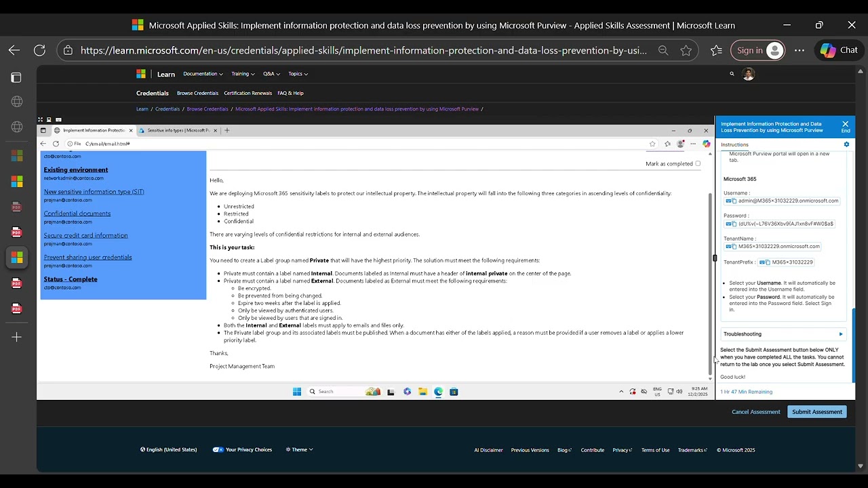Click the Microsoft logo next to Learn
868x488 pixels.
[141, 74]
